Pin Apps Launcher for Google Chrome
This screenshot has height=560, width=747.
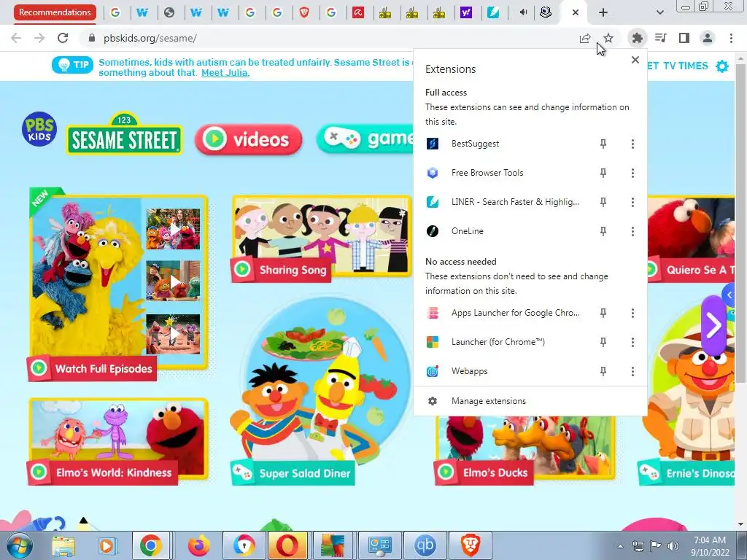click(x=603, y=313)
